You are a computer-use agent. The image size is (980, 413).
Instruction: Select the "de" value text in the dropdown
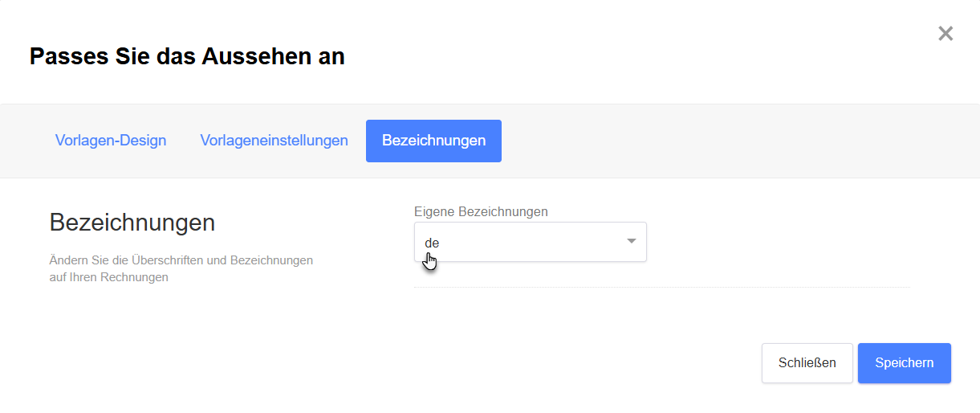point(432,243)
